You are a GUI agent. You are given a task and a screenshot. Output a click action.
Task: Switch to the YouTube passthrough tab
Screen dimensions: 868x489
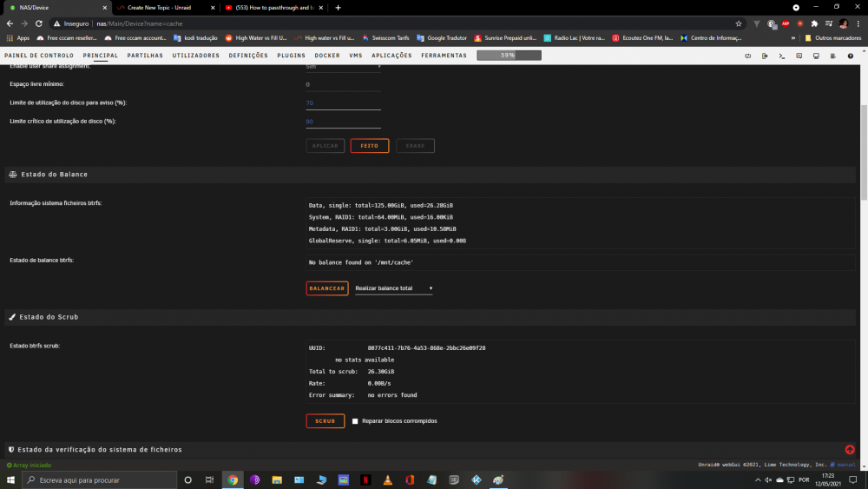[274, 8]
